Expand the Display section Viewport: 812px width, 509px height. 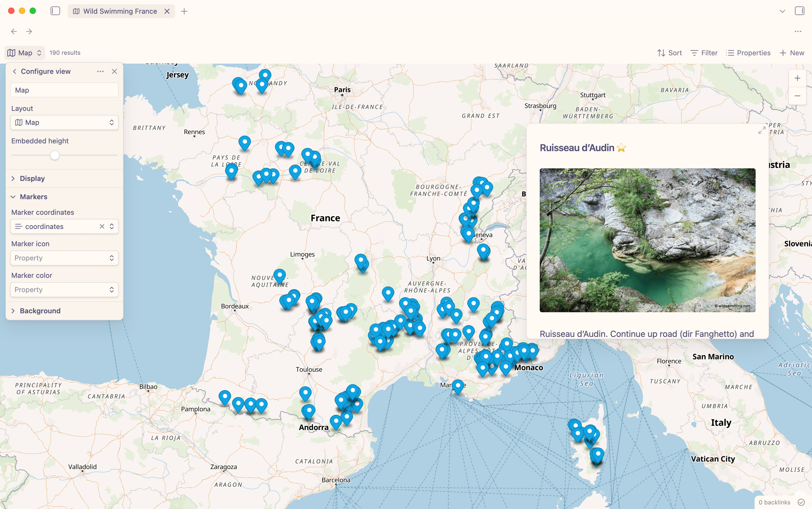click(x=32, y=179)
